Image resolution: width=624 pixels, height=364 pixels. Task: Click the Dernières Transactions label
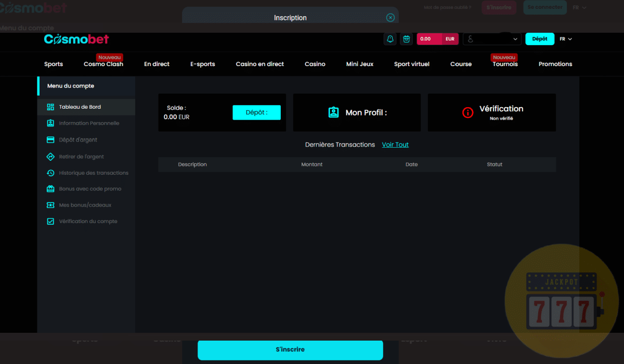(x=340, y=145)
